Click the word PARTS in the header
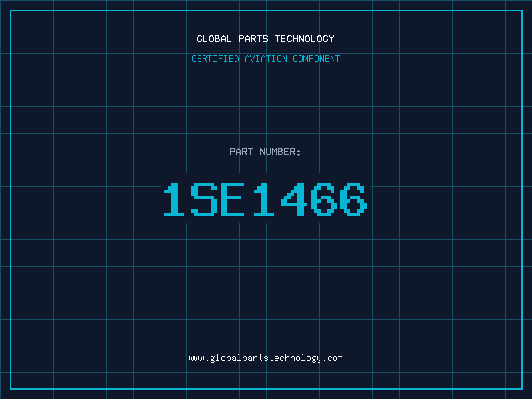 pos(253,39)
